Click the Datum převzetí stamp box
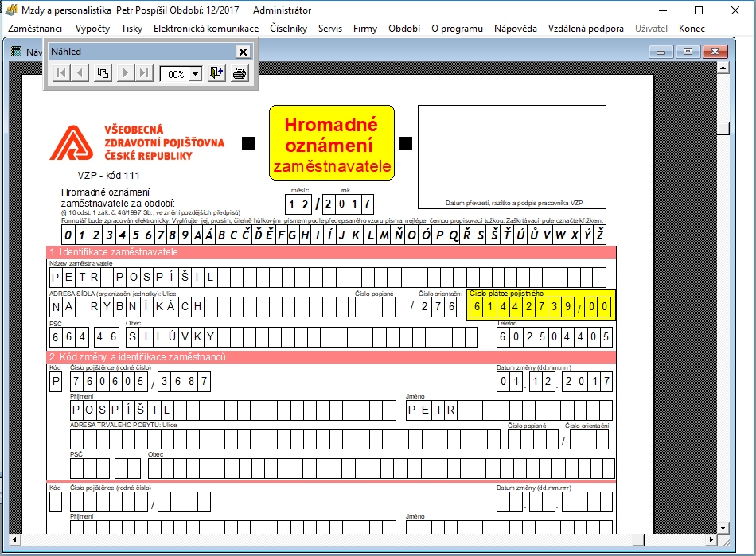The width and height of the screenshot is (756, 556). 512,157
